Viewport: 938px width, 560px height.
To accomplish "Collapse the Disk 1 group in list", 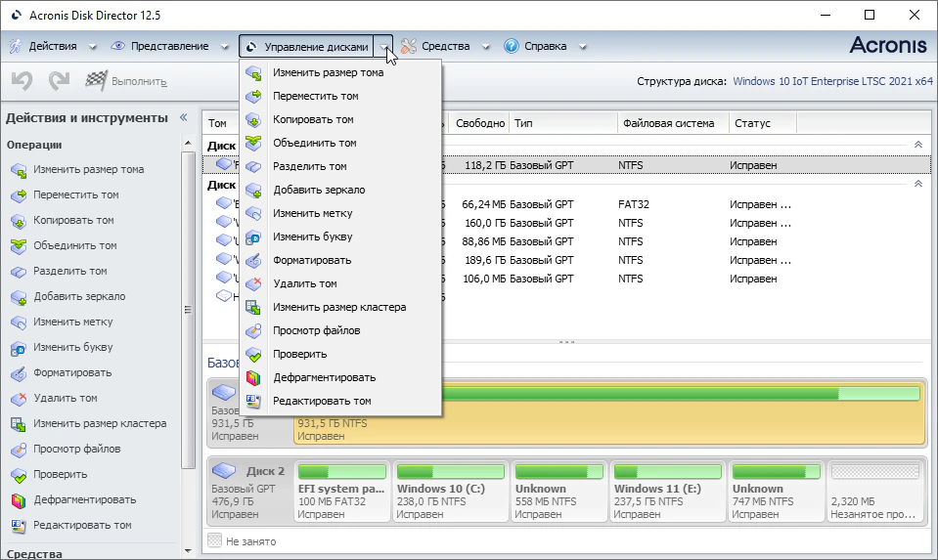I will pyautogui.click(x=916, y=144).
